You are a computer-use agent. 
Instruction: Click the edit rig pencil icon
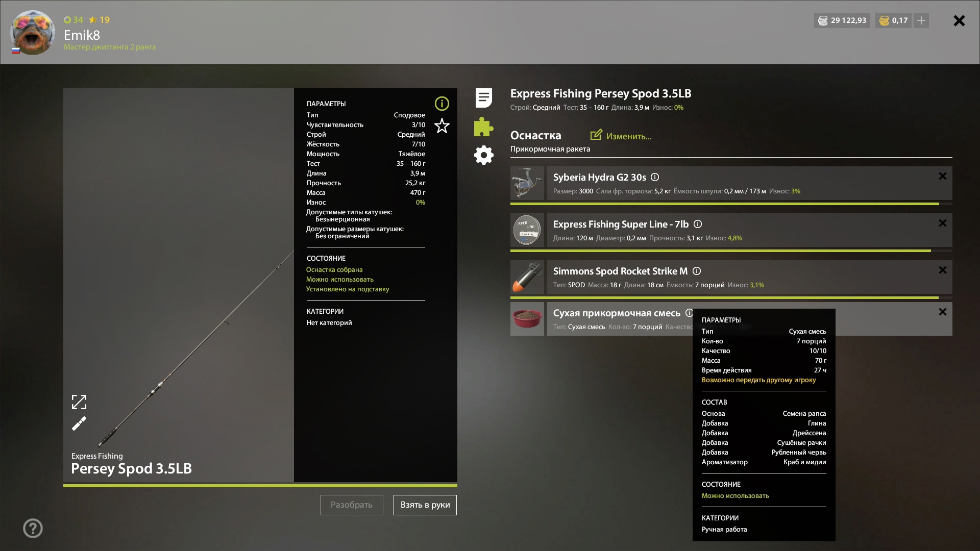596,135
